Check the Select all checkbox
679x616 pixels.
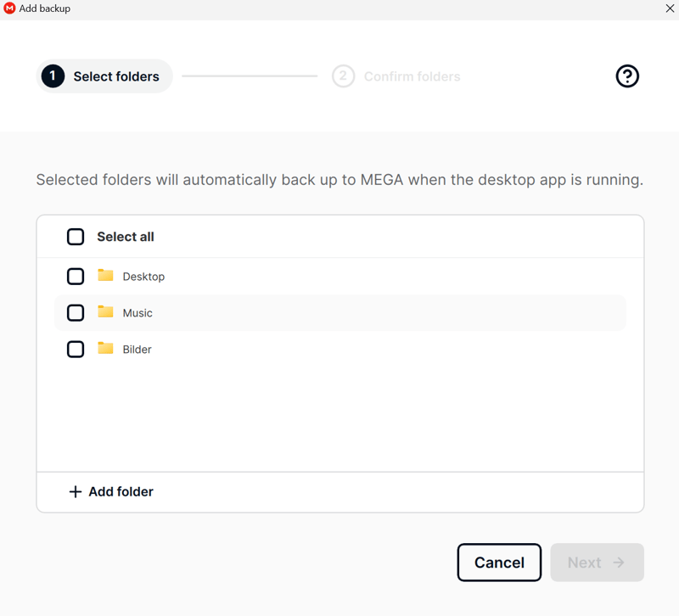coord(76,237)
